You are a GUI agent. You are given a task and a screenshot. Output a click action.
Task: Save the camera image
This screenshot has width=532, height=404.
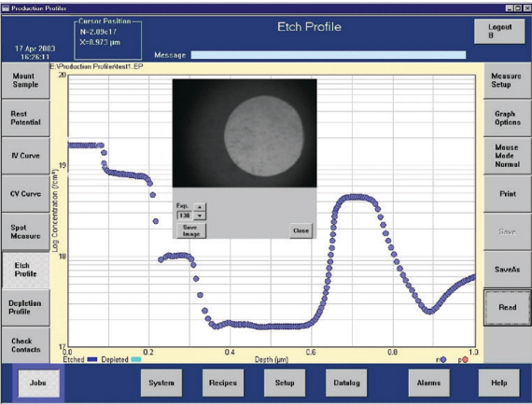(191, 230)
